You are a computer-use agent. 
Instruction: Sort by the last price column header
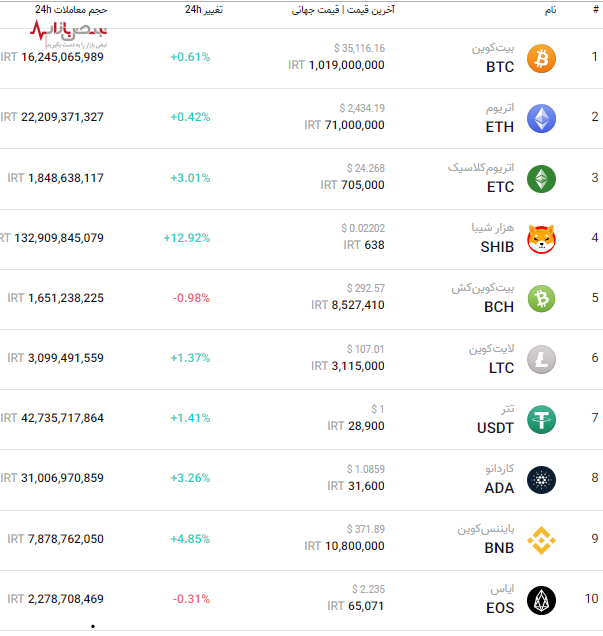coord(343,9)
